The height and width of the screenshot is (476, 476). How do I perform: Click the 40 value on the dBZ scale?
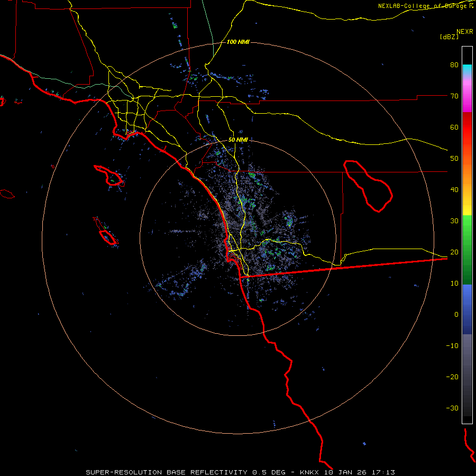coord(454,190)
